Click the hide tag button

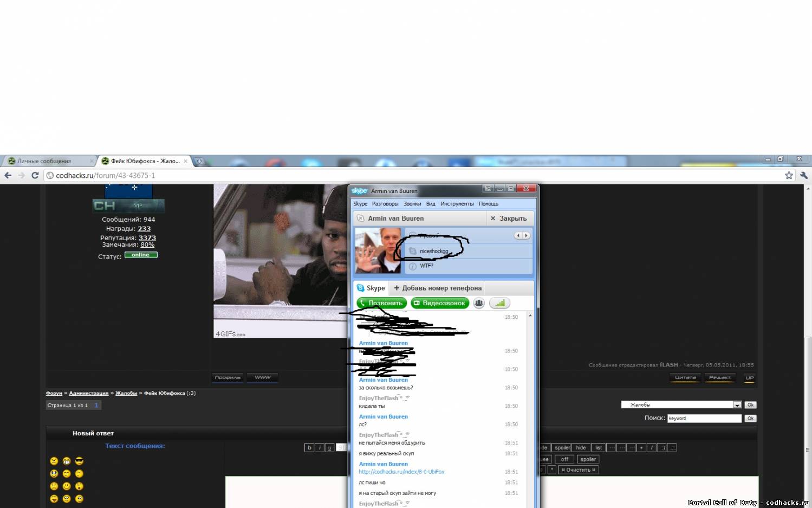pos(581,447)
